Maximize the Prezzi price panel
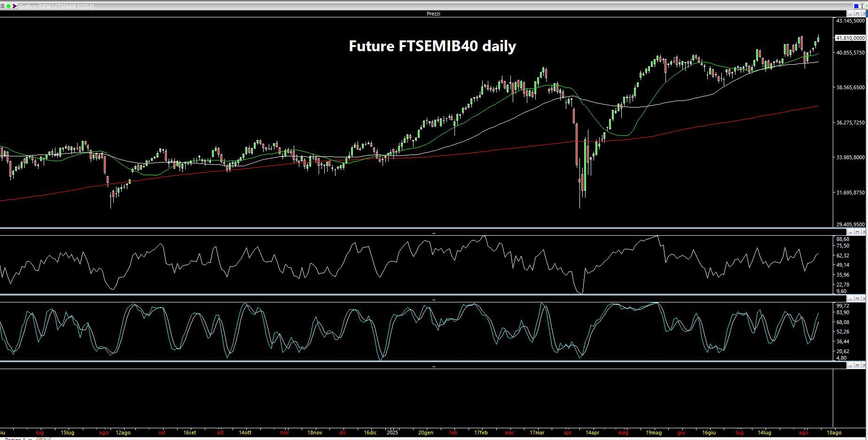Screen dimensions: 868x440 point(857,14)
